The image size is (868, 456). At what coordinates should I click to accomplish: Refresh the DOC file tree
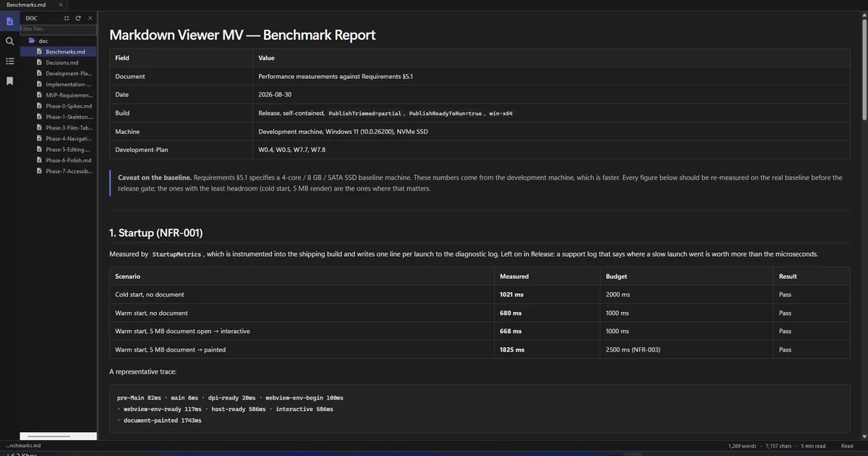tap(78, 18)
